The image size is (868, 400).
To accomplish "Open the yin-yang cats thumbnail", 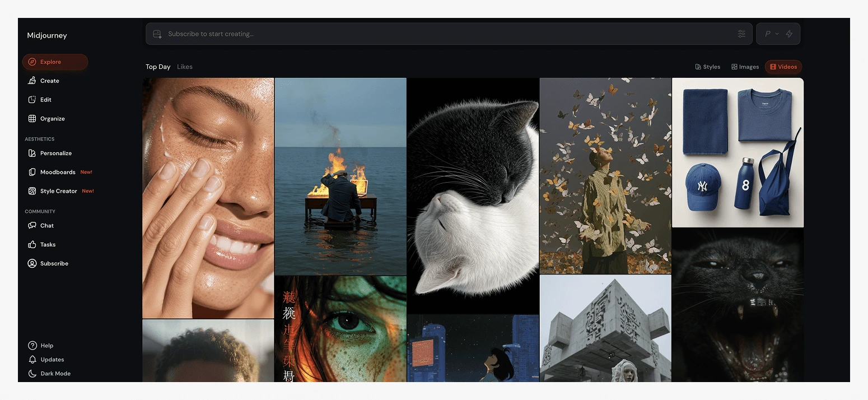I will click(x=473, y=196).
